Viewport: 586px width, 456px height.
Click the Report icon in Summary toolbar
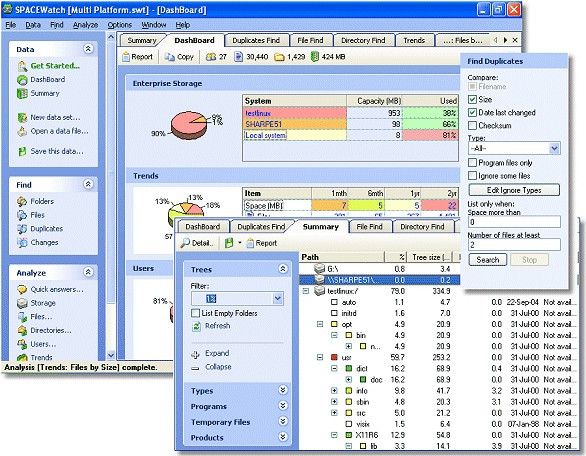pos(250,243)
